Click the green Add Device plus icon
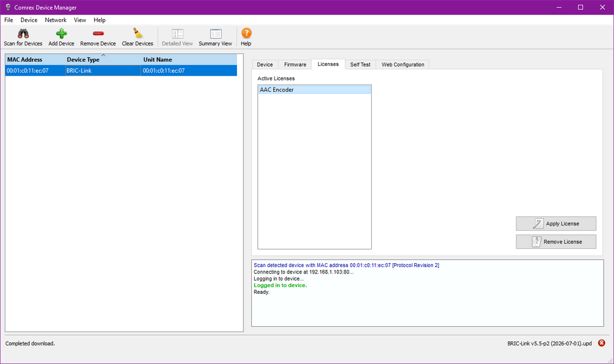The height and width of the screenshot is (364, 614). click(61, 34)
